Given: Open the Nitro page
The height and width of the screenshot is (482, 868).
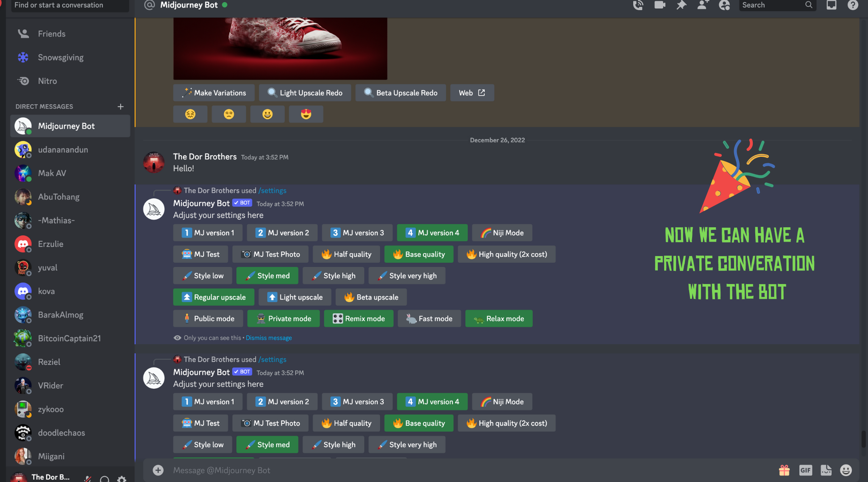Looking at the screenshot, I should click(x=70, y=81).
